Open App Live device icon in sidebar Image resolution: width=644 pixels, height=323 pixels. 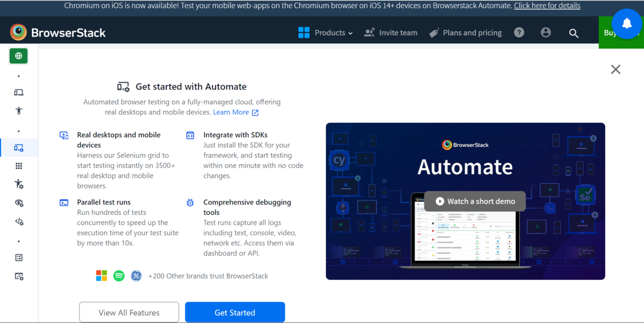point(19,92)
